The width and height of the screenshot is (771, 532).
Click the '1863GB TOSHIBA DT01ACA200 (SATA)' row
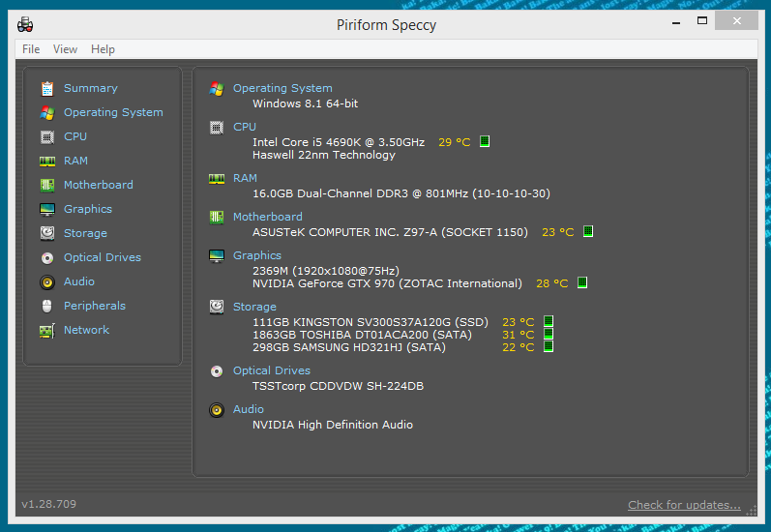pyautogui.click(x=363, y=335)
